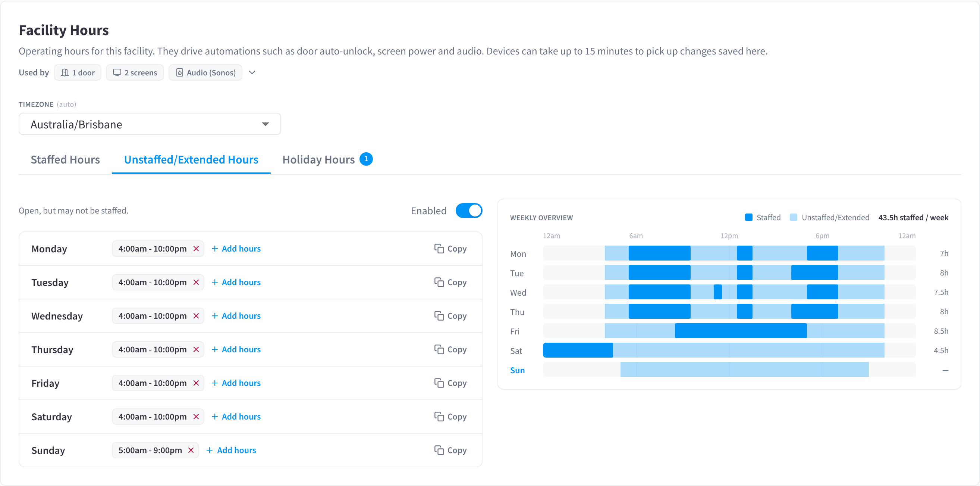This screenshot has width=980, height=486.
Task: Click 'Open, but may not be staffed.' text
Action: click(x=73, y=211)
